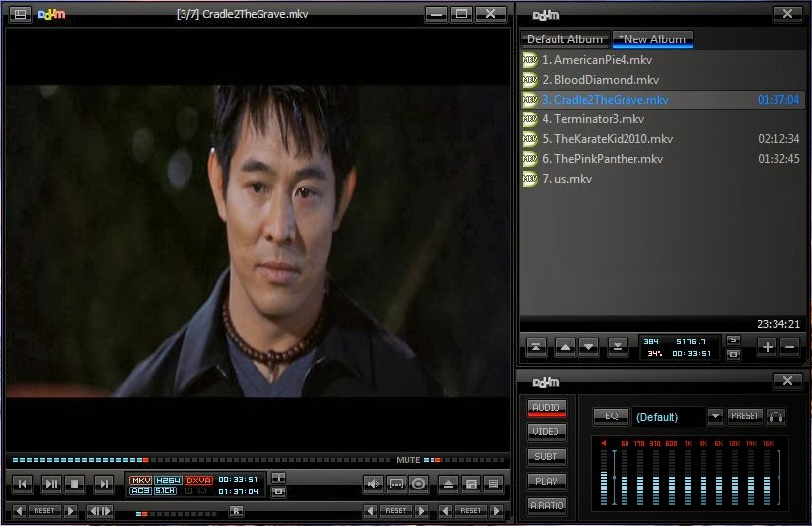
Task: Stop video playback
Action: (x=75, y=484)
